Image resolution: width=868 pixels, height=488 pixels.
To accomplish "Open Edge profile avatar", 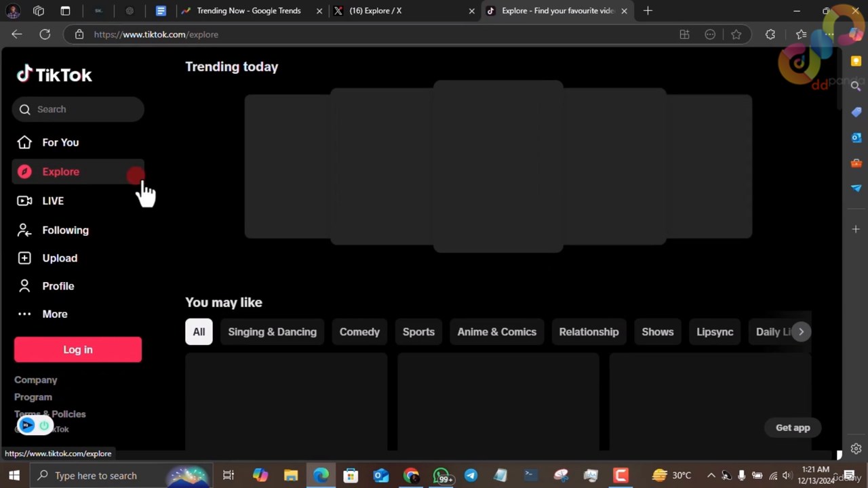I will pyautogui.click(x=13, y=11).
